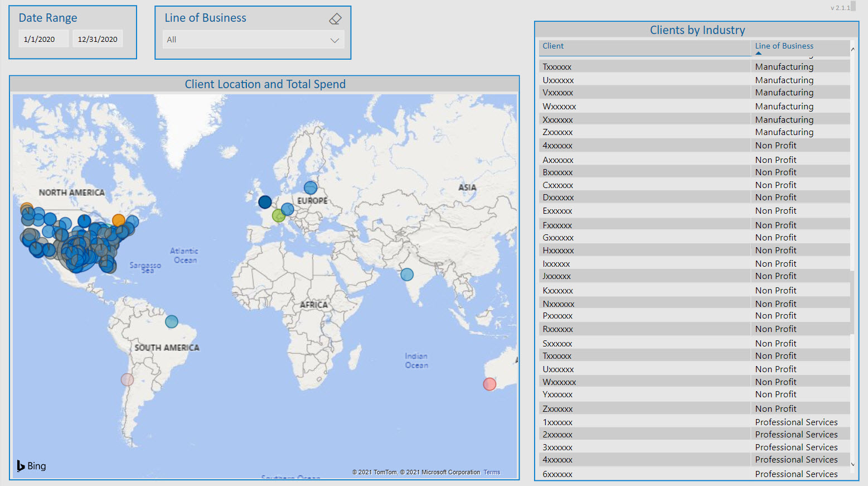Select the end date field showing 12/31/2020
Screen dimensions: 868x486
click(98, 39)
